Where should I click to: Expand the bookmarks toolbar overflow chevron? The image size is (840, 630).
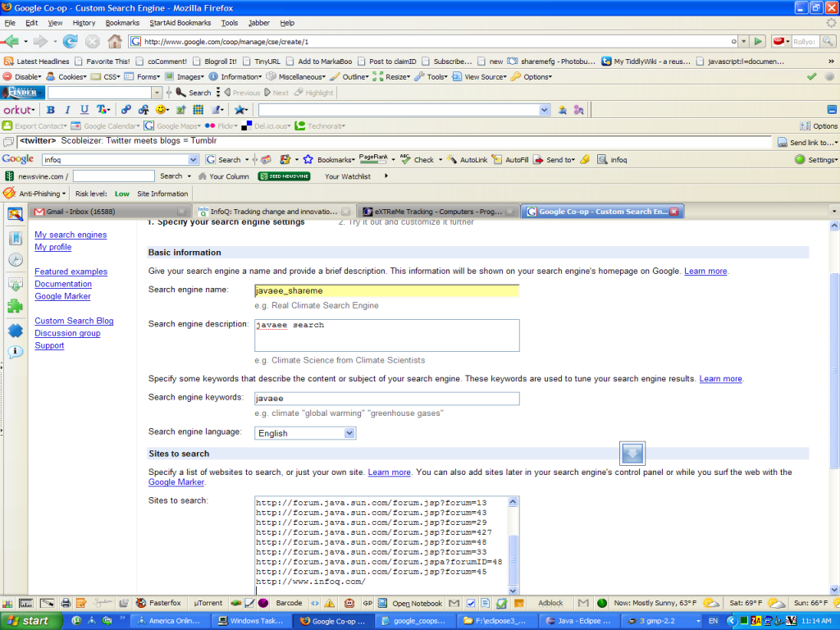coord(832,61)
